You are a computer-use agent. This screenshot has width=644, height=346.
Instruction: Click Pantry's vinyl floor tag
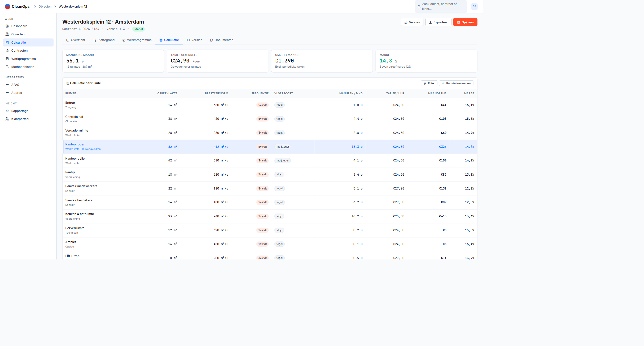click(279, 175)
